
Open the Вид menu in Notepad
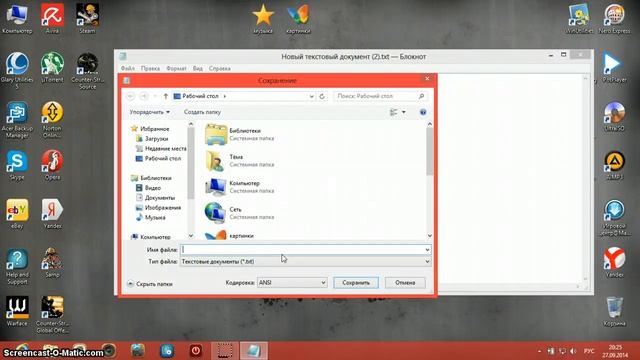[x=198, y=69]
